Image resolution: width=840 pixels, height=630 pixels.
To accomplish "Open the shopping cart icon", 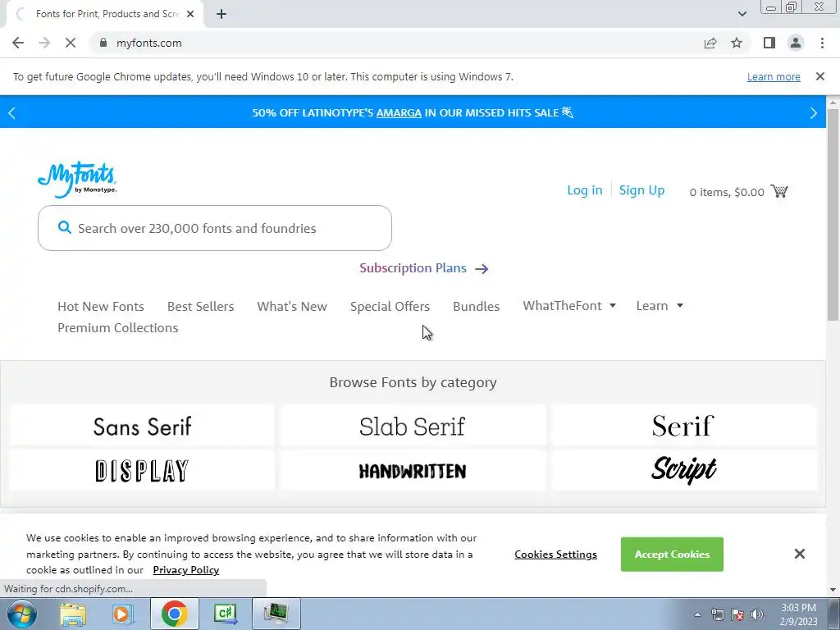I will 779,191.
